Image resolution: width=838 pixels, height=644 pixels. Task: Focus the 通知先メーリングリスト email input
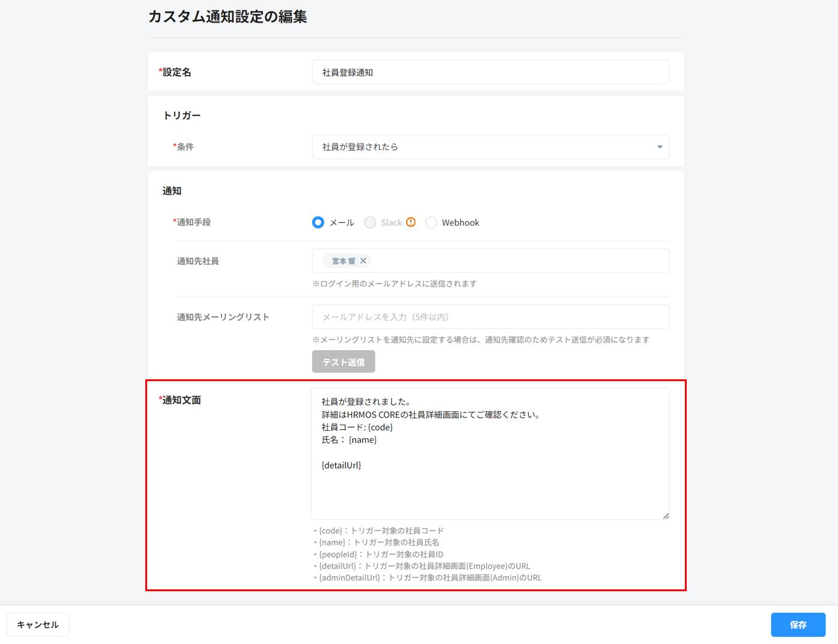point(490,317)
